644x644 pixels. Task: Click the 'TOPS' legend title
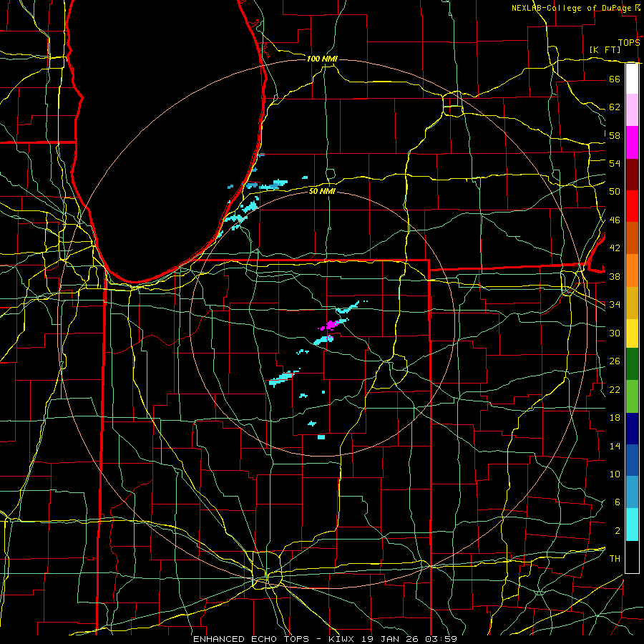pyautogui.click(x=629, y=43)
